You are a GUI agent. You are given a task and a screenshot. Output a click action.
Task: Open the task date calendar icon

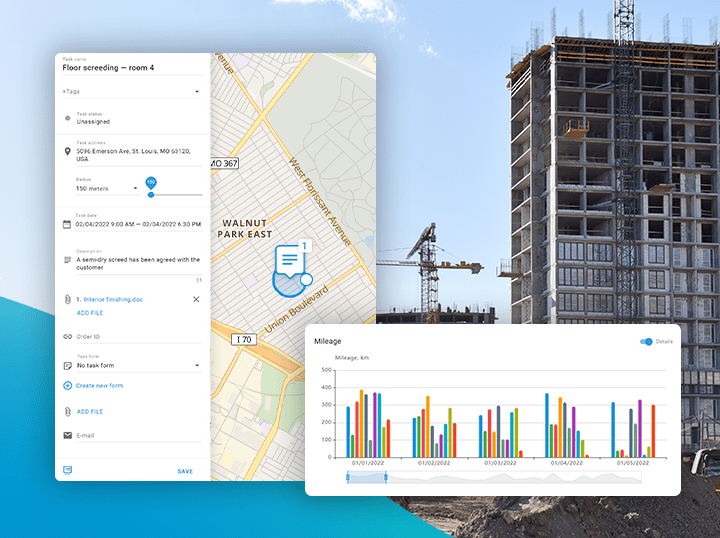[x=67, y=224]
